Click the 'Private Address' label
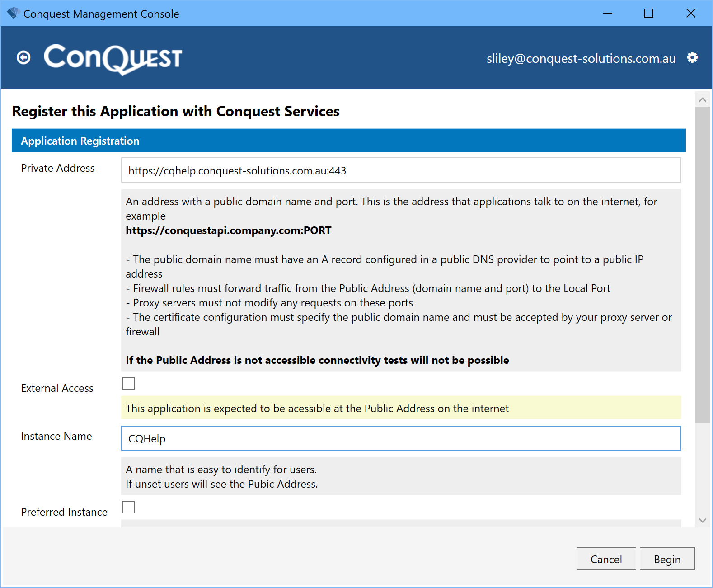The height and width of the screenshot is (588, 713). pyautogui.click(x=58, y=168)
